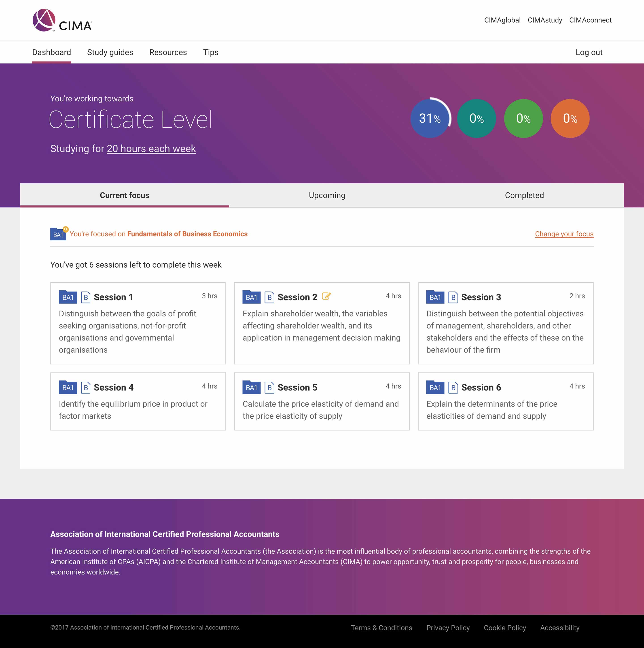Open the Session 4 card title
Image resolution: width=644 pixels, height=648 pixels.
(x=114, y=387)
